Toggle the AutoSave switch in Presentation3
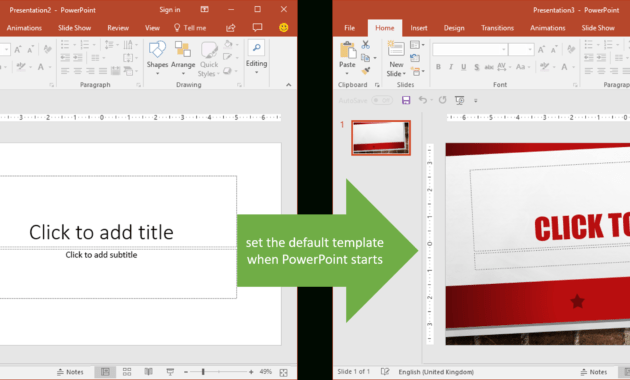 click(x=382, y=100)
